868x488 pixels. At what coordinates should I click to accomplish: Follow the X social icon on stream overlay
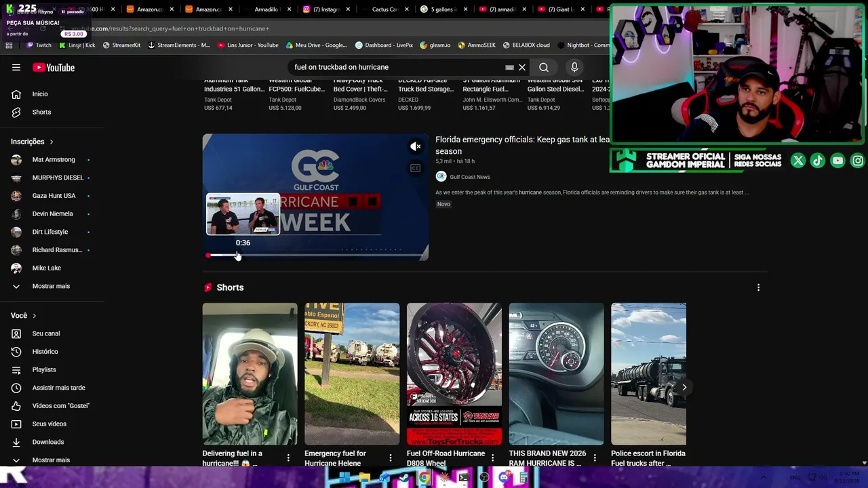point(798,161)
